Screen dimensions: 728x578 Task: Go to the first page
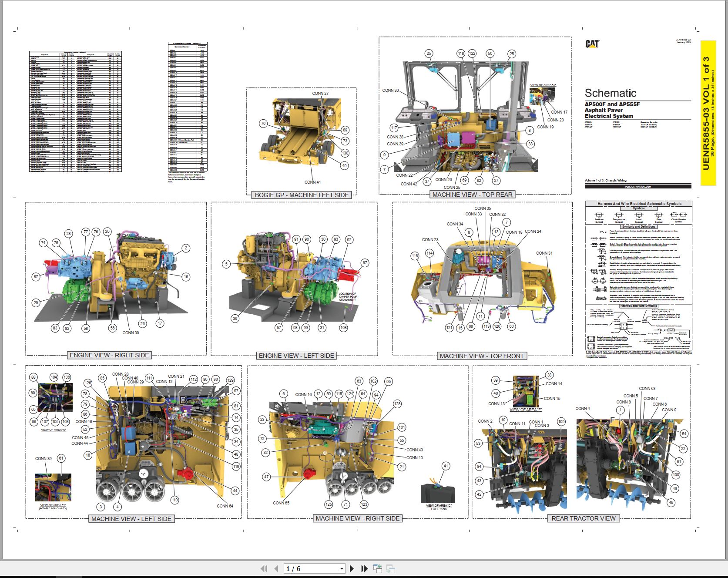coord(264,568)
